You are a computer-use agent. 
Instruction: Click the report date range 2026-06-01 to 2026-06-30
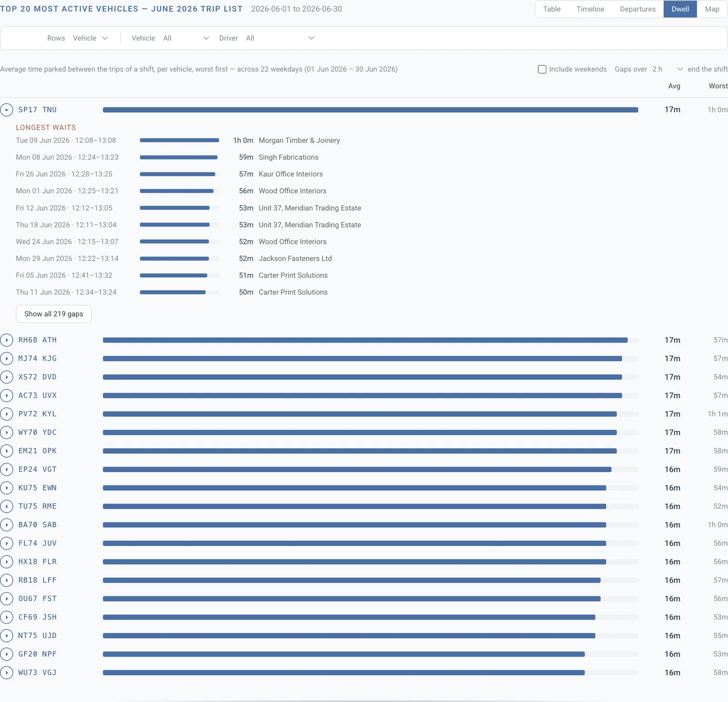click(x=297, y=9)
